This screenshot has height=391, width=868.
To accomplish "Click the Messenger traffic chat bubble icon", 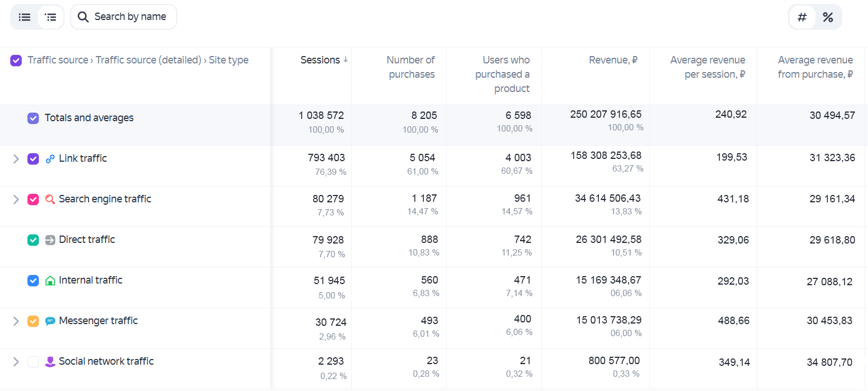I will click(x=50, y=321).
